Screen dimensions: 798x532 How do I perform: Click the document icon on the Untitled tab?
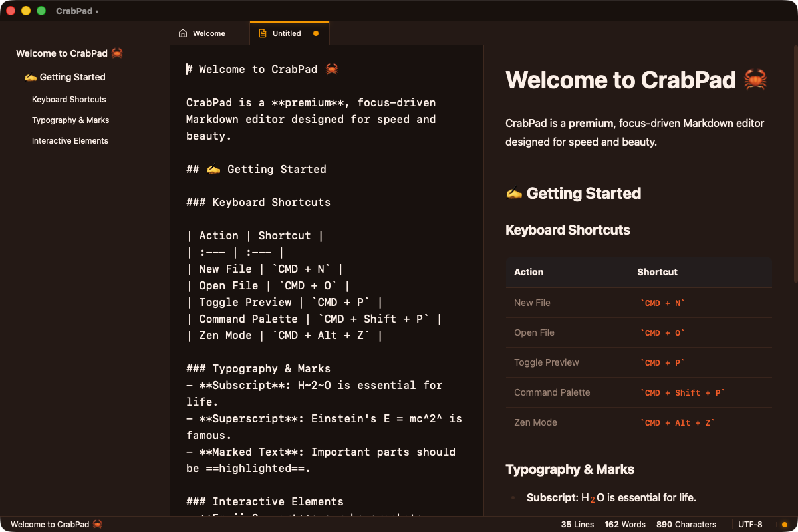[261, 32]
